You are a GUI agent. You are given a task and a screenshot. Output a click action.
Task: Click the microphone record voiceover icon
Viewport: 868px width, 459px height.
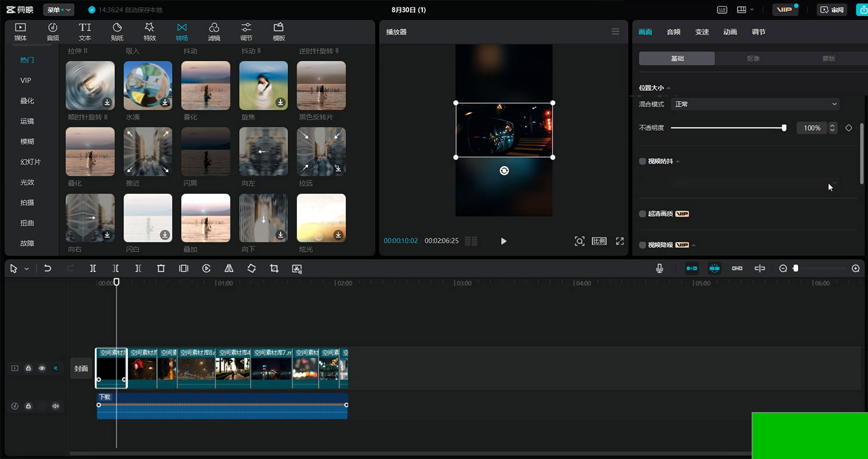[x=659, y=269]
